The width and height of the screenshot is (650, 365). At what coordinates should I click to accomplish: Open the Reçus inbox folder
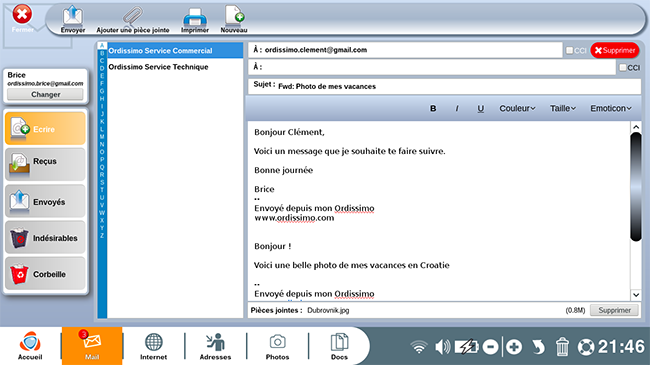pyautogui.click(x=45, y=164)
